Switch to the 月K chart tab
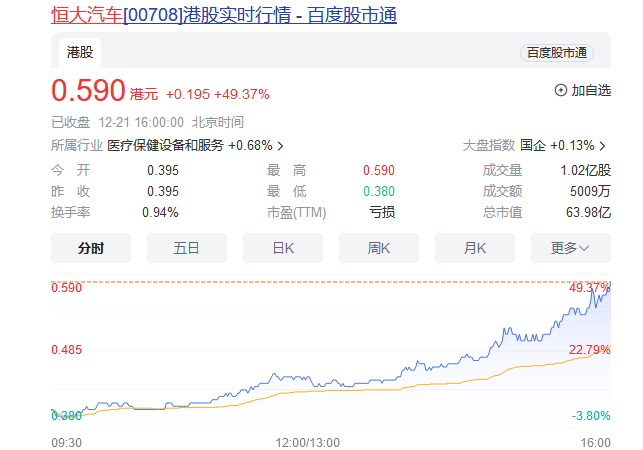This screenshot has height=450, width=643. [475, 248]
